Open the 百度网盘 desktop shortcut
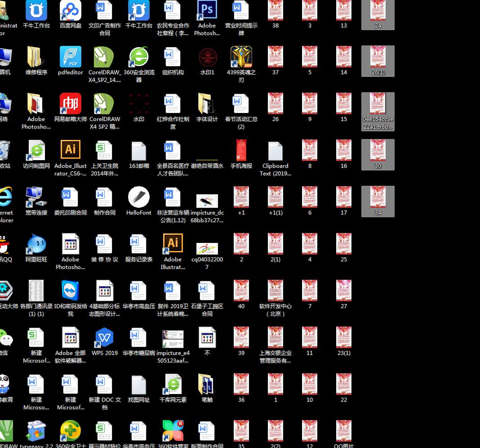 [x=71, y=11]
